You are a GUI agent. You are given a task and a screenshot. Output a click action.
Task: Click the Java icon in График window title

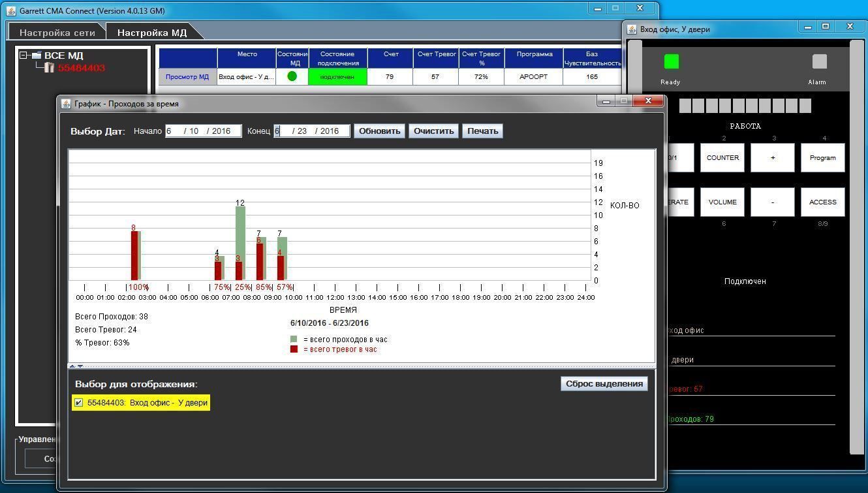click(x=66, y=104)
